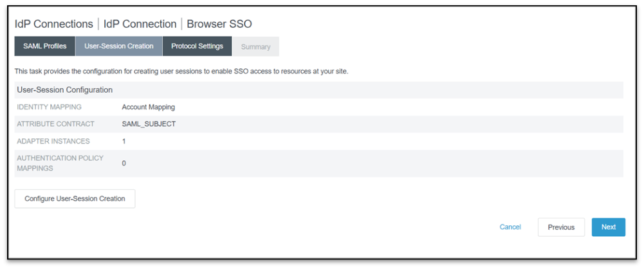Click Configure User-Session Creation button
This screenshot has width=644, height=269.
click(75, 199)
